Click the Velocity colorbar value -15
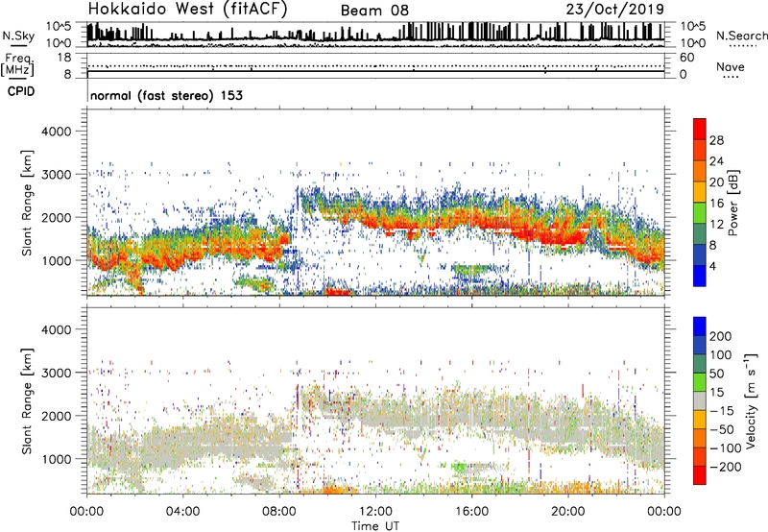Viewport: 768px width, 532px height. pos(721,410)
